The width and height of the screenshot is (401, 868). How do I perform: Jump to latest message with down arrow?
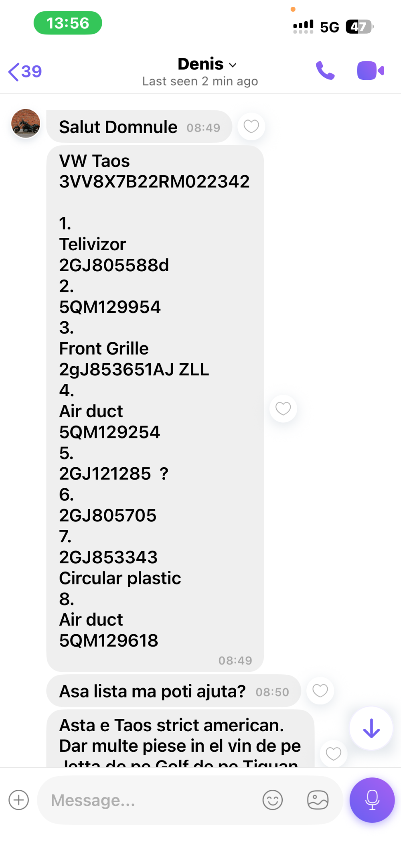point(371,728)
